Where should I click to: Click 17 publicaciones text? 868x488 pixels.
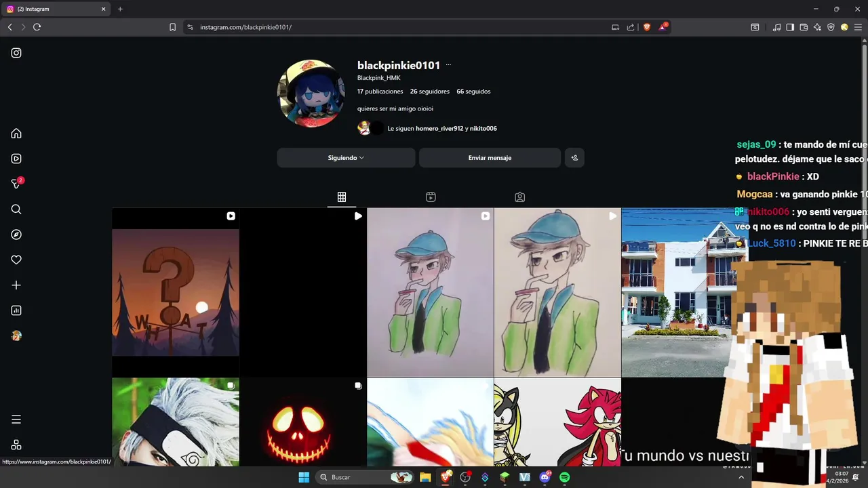point(380,91)
